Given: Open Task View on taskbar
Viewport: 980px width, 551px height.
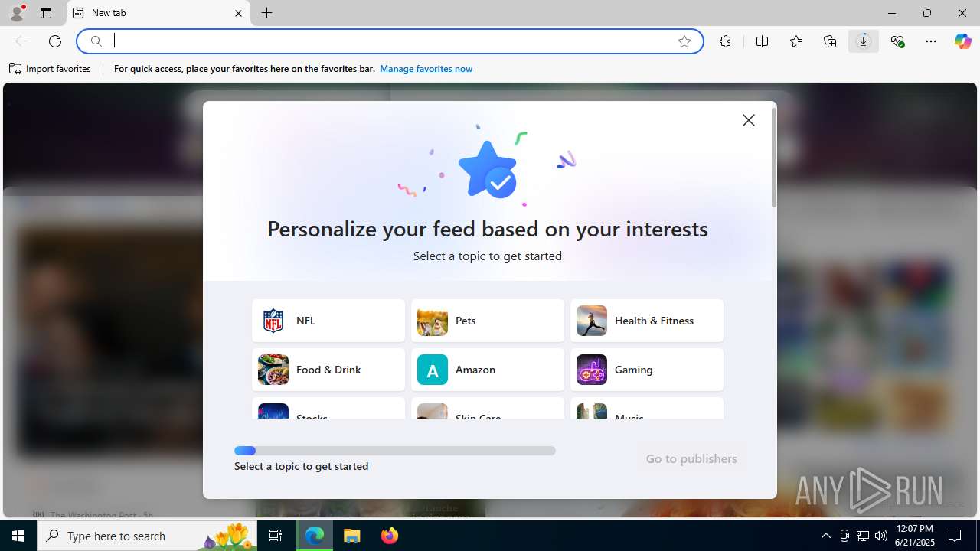Looking at the screenshot, I should (x=276, y=536).
